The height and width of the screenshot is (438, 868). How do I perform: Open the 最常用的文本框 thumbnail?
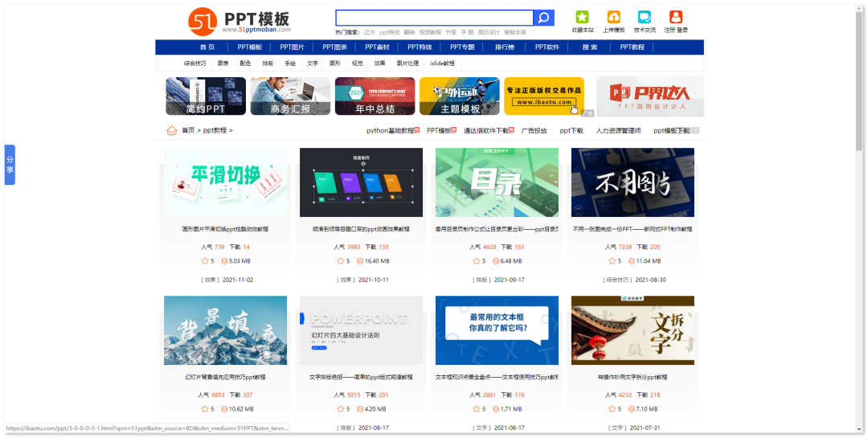[x=497, y=330]
